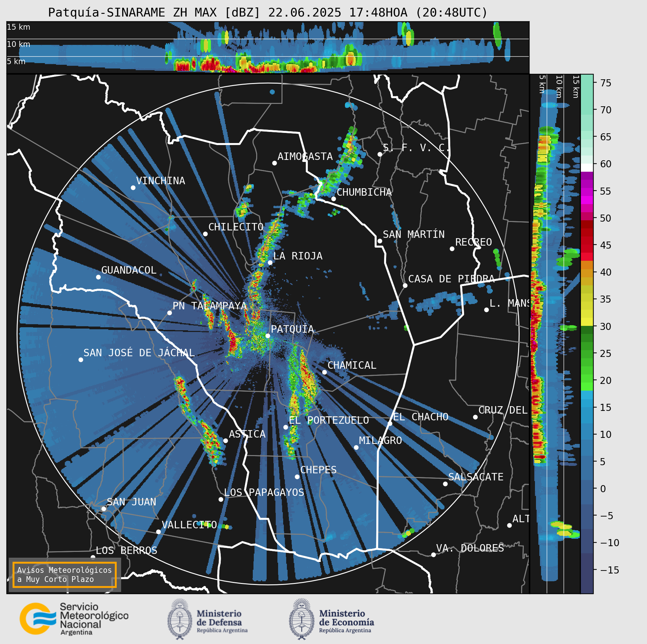Image resolution: width=647 pixels, height=644 pixels.
Task: Click the Avisos Meteorológicos a Muy Corto Plazo box
Action: coord(64,575)
